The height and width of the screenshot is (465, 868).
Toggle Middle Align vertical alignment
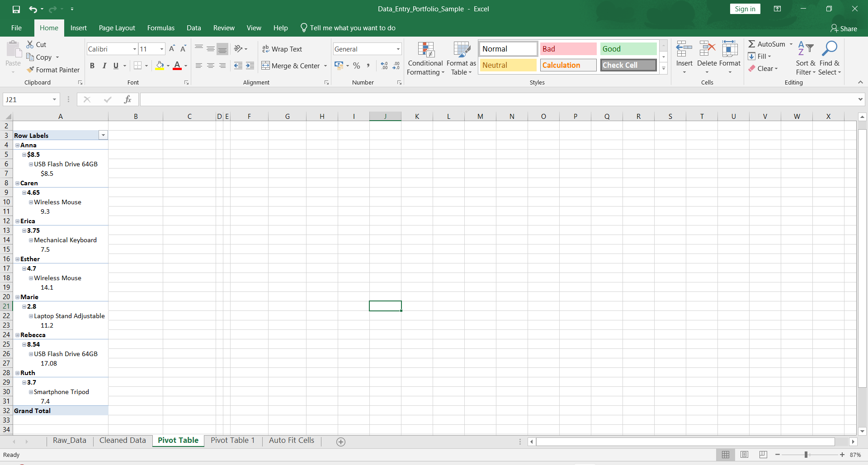(x=211, y=49)
